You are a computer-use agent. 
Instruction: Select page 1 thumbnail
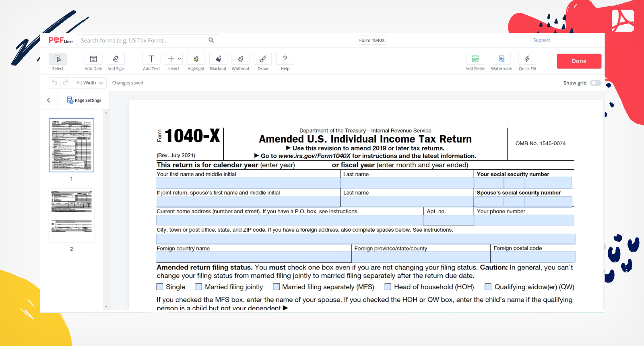click(72, 145)
